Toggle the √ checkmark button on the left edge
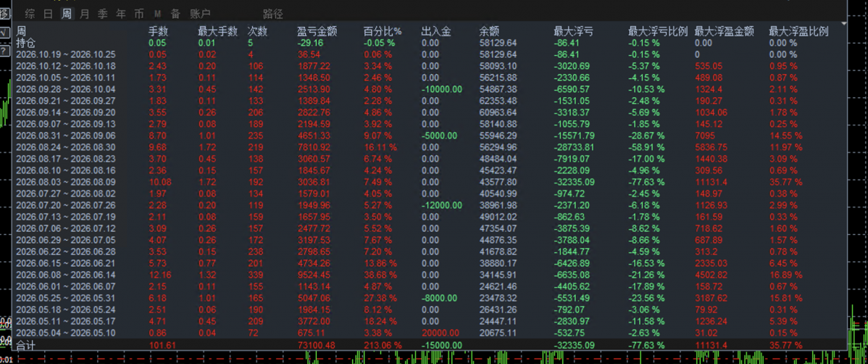Screen dimensions: 868x364 4,32
